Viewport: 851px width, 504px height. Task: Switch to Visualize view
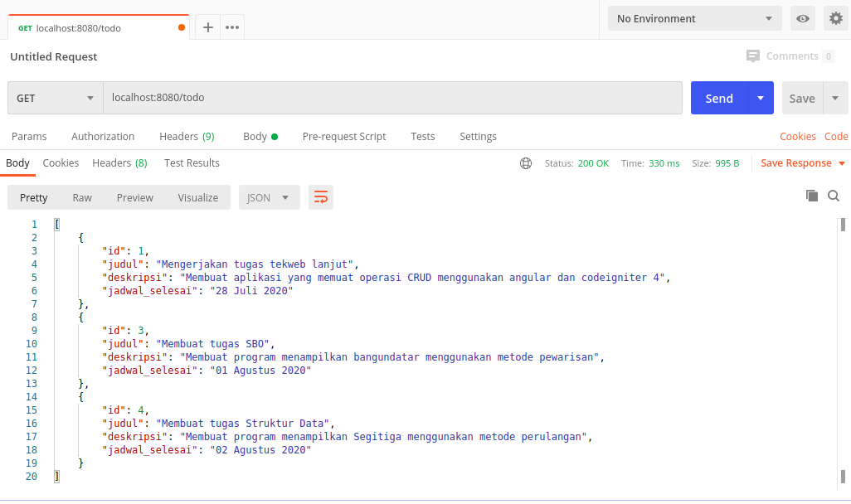coord(197,198)
